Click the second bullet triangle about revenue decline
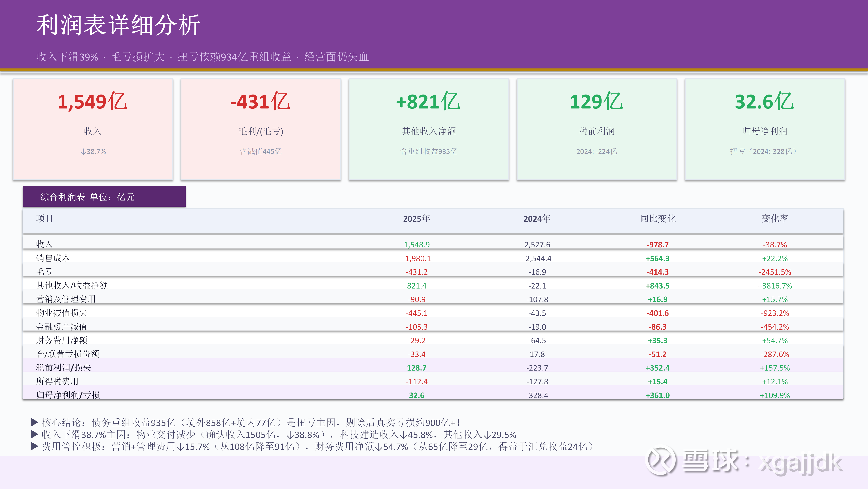This screenshot has width=868, height=489. [x=34, y=434]
